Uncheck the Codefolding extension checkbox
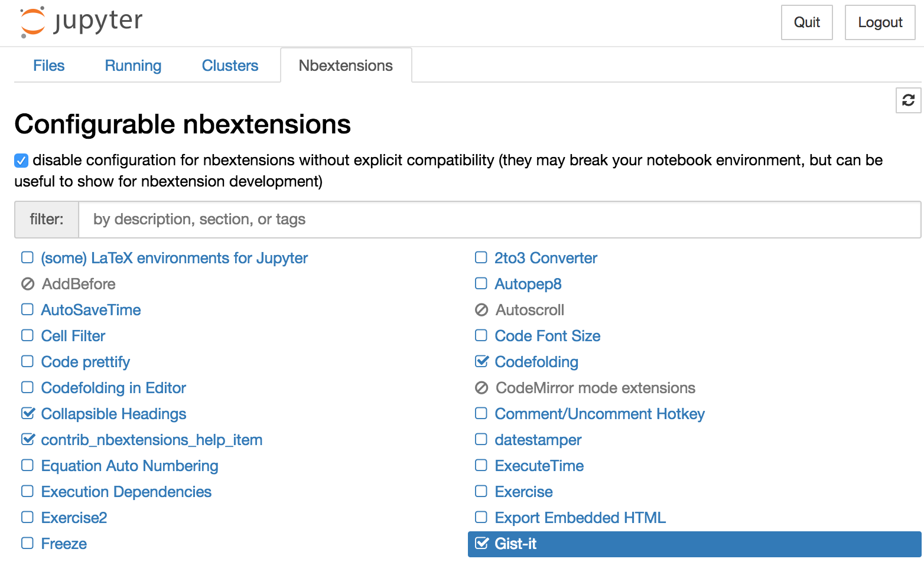Screen dimensions: 924x562 tap(481, 361)
